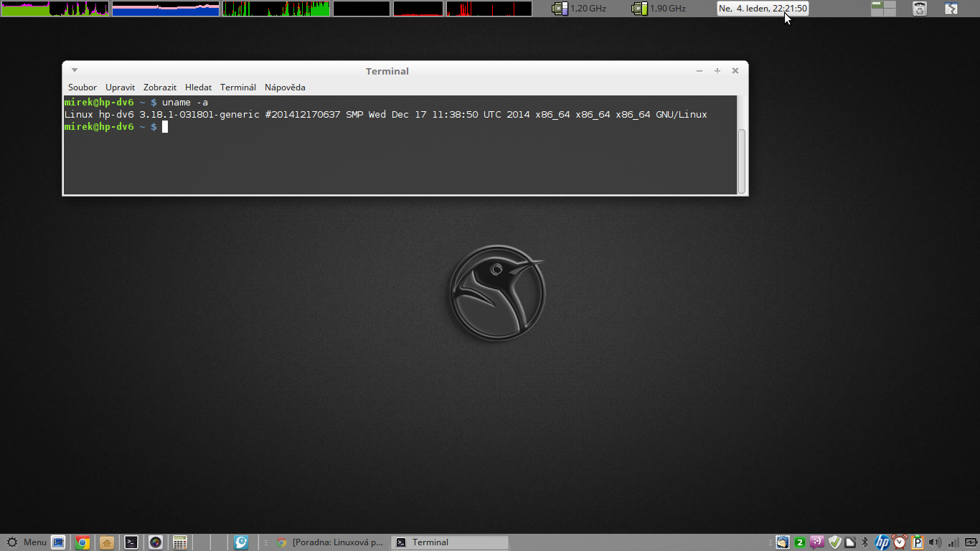
Task: Click the HP logo tray icon
Action: pyautogui.click(x=882, y=542)
